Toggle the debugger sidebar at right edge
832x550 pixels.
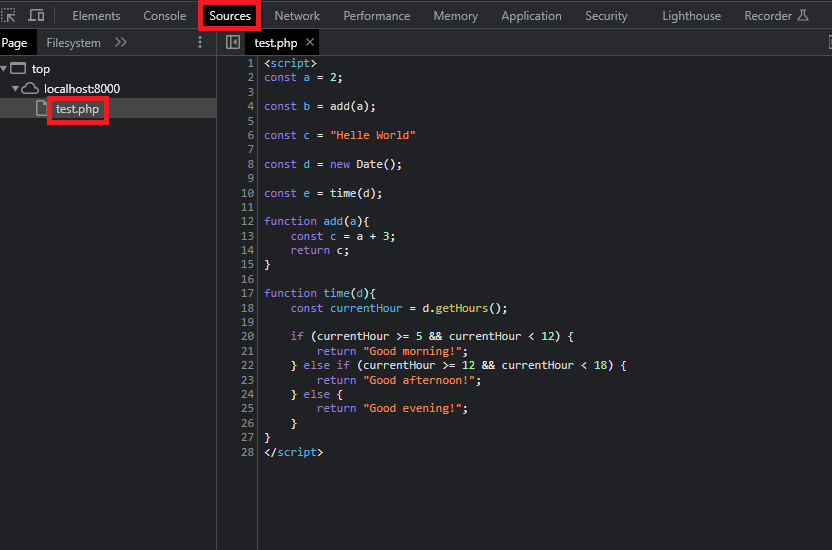click(828, 43)
